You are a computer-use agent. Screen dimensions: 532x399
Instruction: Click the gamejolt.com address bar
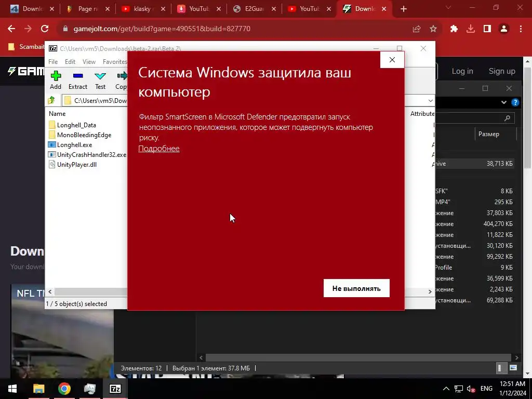(x=237, y=29)
